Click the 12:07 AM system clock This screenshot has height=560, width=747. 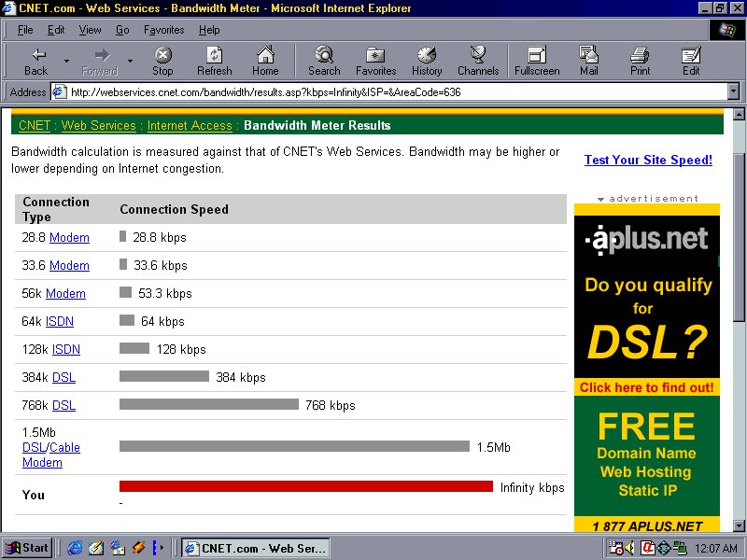[715, 549]
